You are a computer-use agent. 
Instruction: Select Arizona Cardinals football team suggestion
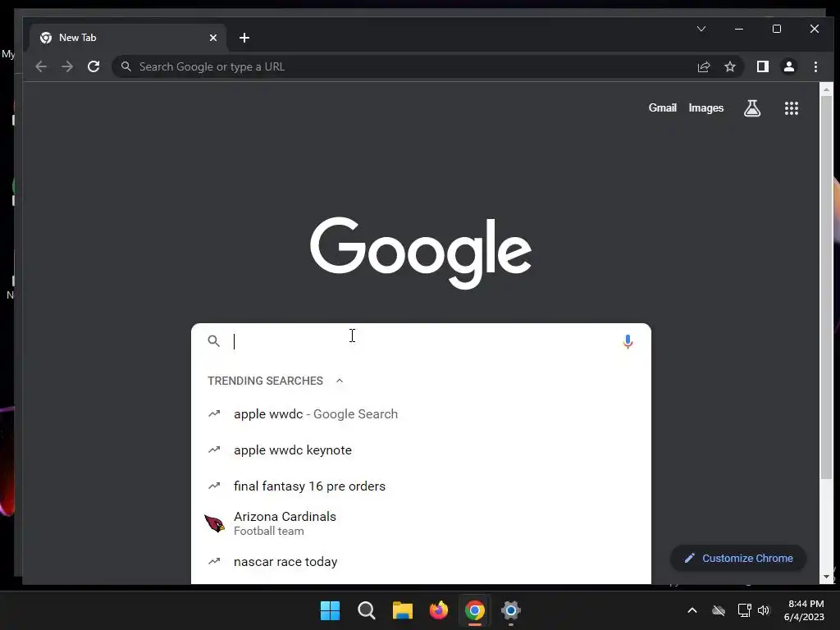coord(421,523)
